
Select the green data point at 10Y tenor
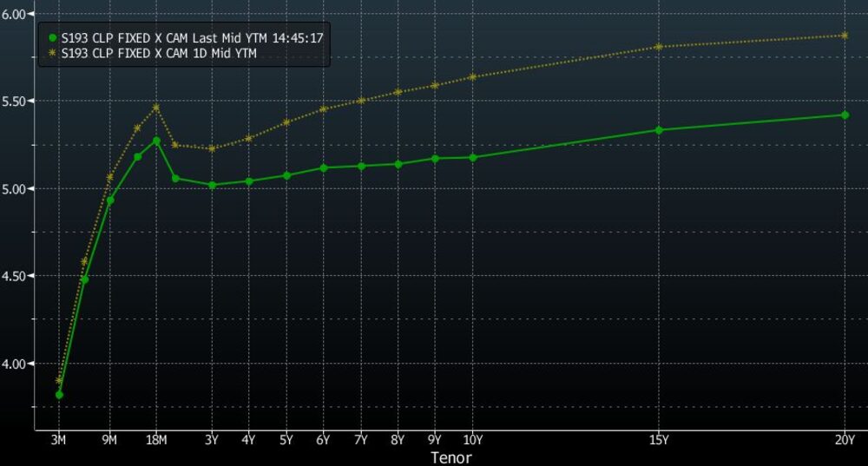tap(472, 158)
